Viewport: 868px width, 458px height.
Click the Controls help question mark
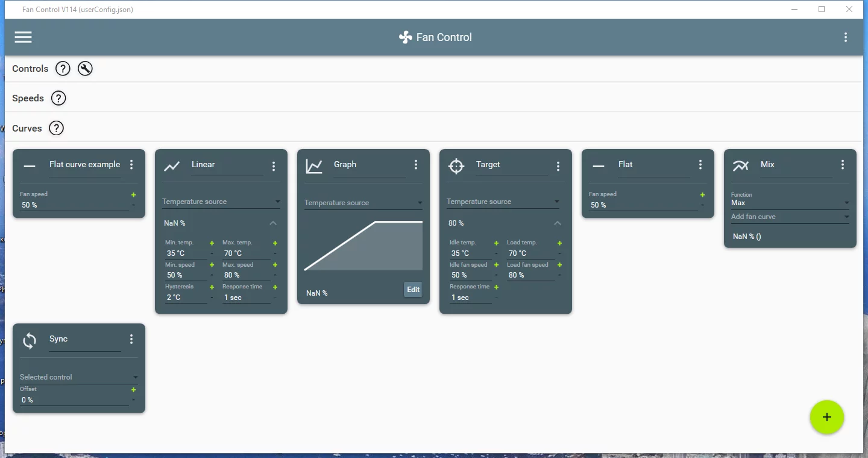[63, 69]
